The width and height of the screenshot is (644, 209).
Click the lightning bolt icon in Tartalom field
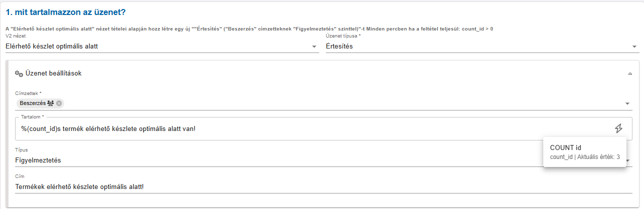tap(618, 128)
